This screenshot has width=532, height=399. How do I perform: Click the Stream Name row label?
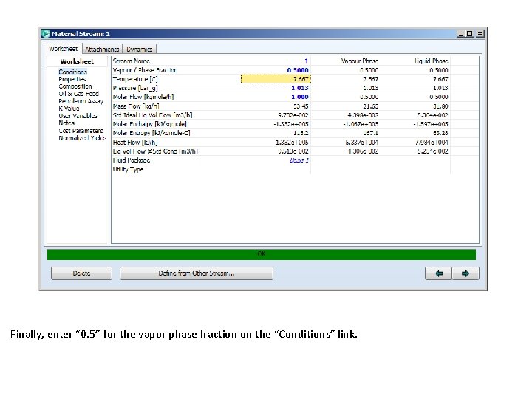[x=132, y=61]
